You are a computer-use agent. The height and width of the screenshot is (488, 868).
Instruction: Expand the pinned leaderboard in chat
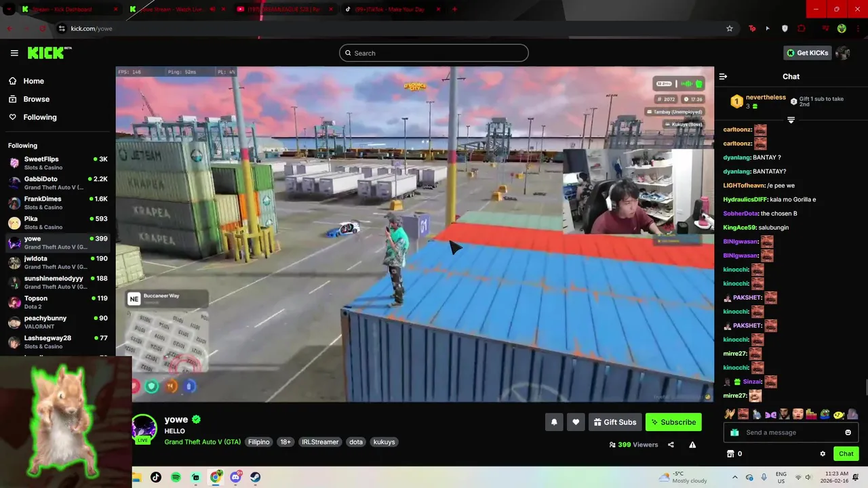pos(791,120)
